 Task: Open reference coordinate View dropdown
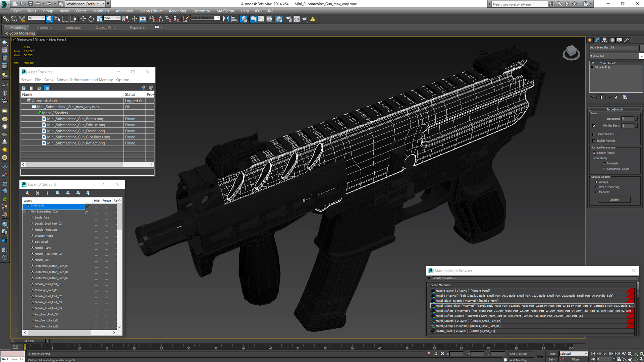click(112, 18)
